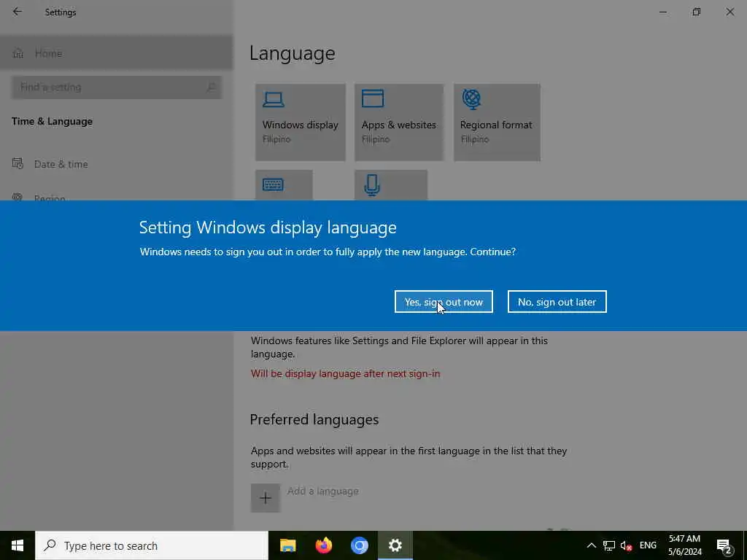The width and height of the screenshot is (747, 560).
Task: Switch input language via ENG indicator
Action: coord(648,545)
